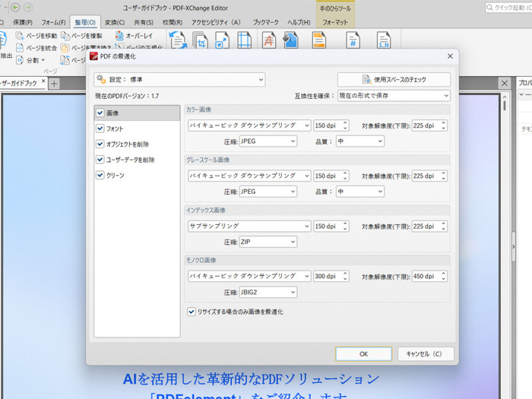The image size is (532, 399).
Task: Select the rotate pages icon in ribbon
Action: pos(178,40)
